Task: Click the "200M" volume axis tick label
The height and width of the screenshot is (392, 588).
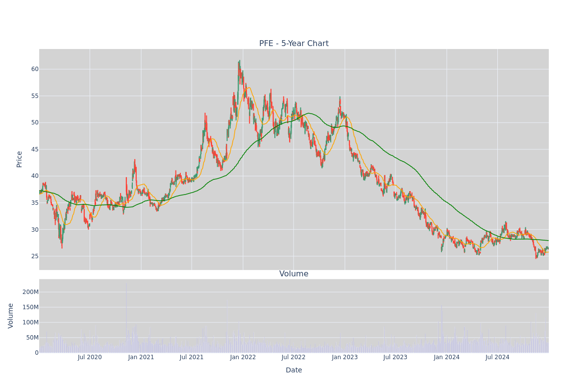Action: [30, 292]
